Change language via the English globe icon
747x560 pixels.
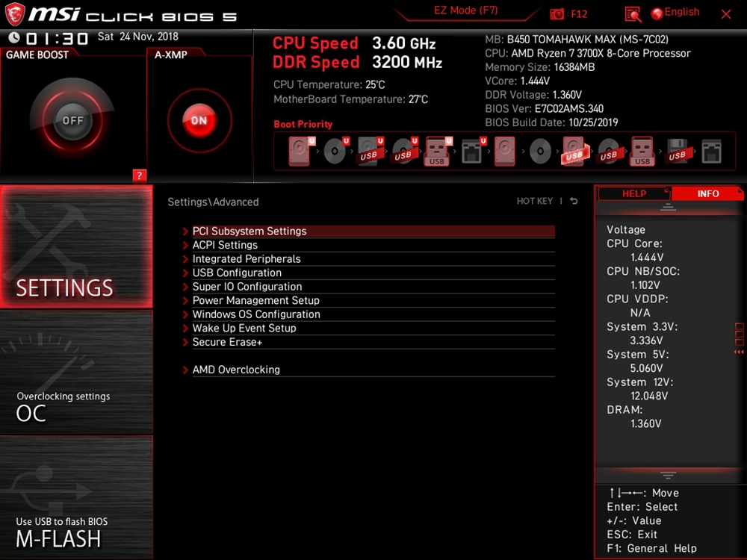point(657,13)
